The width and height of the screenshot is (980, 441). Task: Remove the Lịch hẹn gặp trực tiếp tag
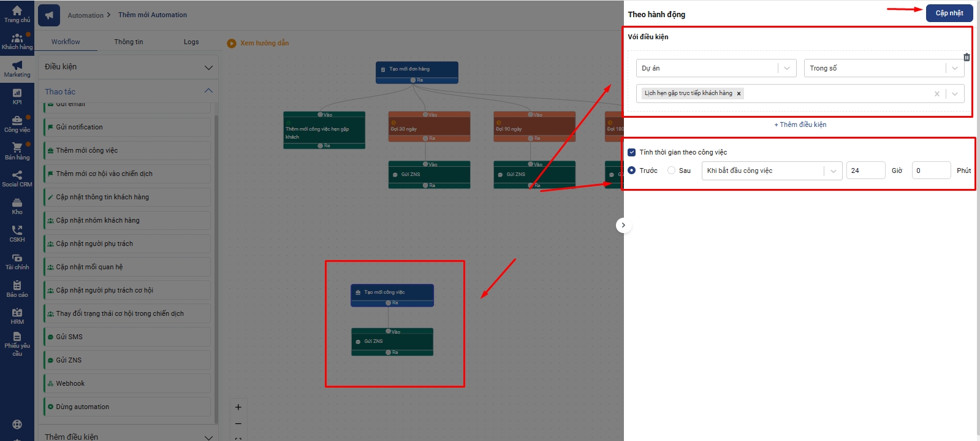(739, 94)
